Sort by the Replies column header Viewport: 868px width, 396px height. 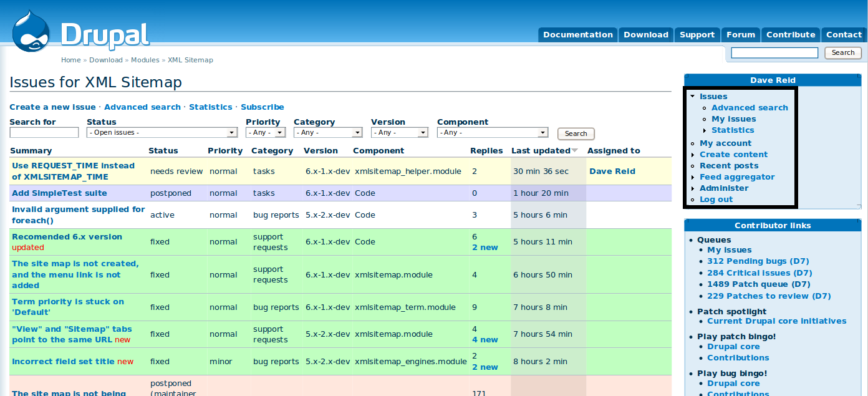click(x=486, y=151)
